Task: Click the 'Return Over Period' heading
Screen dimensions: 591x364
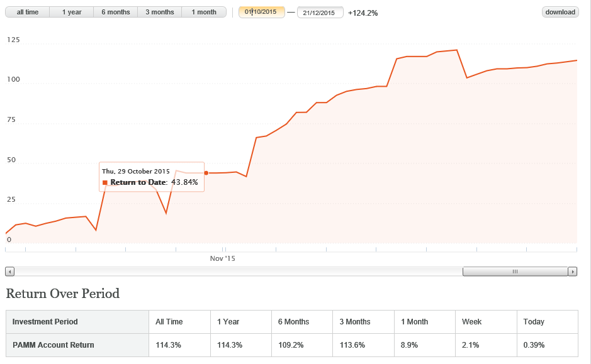Action: (63, 293)
